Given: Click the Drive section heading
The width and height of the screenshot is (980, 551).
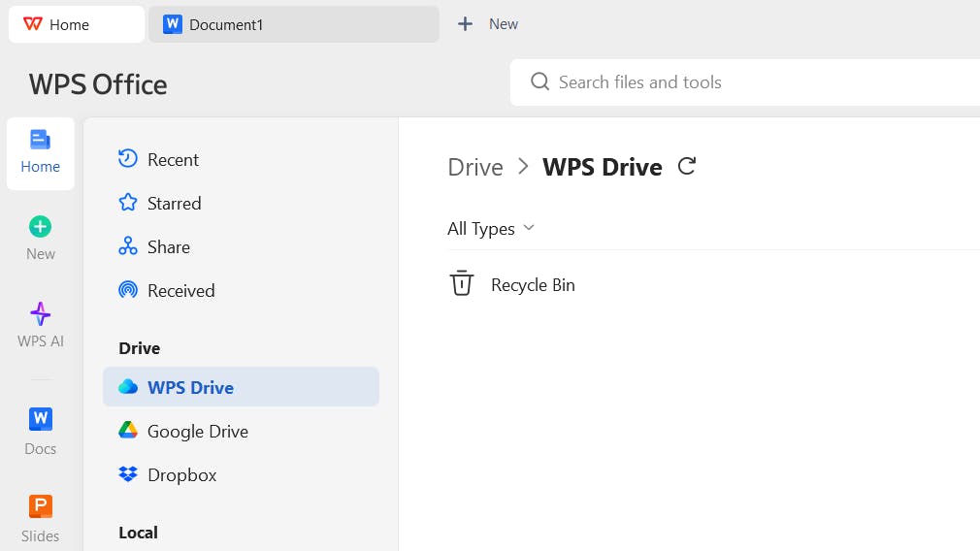Looking at the screenshot, I should (x=140, y=348).
